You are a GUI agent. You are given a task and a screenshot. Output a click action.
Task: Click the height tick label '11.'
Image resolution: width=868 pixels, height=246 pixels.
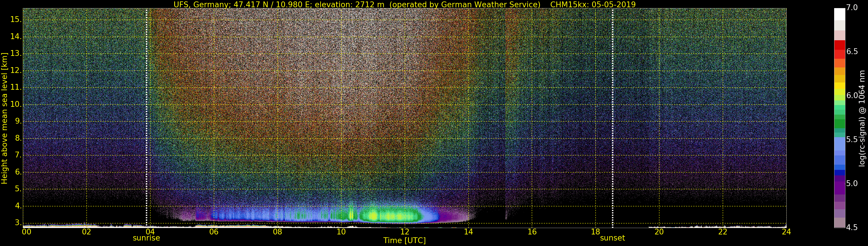click(x=16, y=88)
